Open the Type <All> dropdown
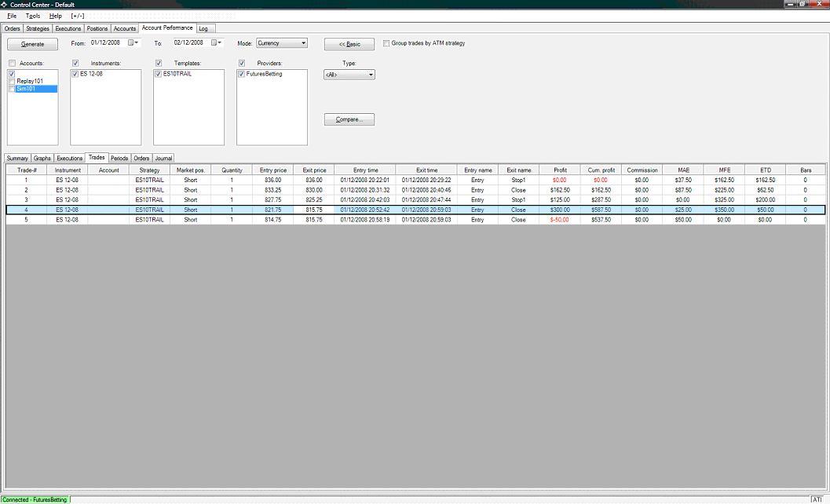830x504 pixels. point(349,75)
